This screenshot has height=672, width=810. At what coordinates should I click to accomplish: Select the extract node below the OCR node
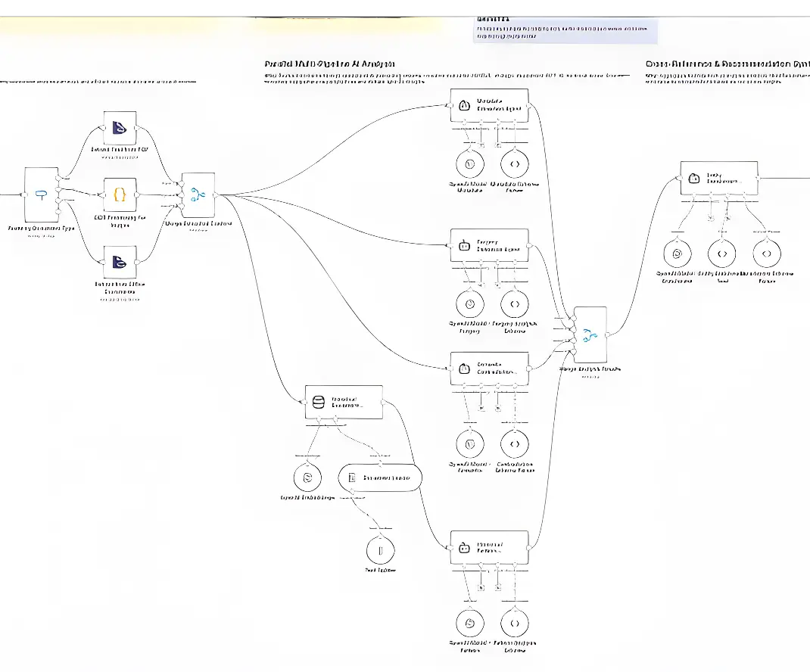(120, 262)
